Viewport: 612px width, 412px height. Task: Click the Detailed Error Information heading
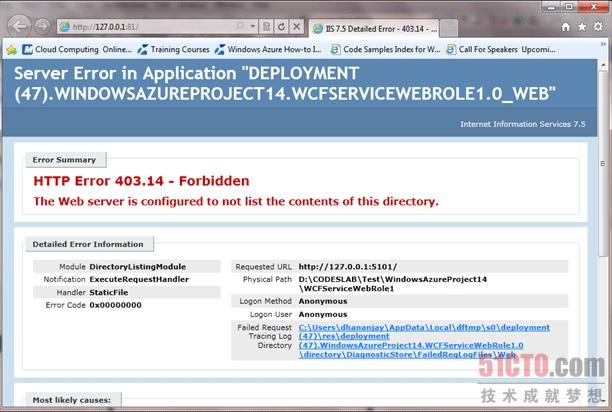pos(88,244)
